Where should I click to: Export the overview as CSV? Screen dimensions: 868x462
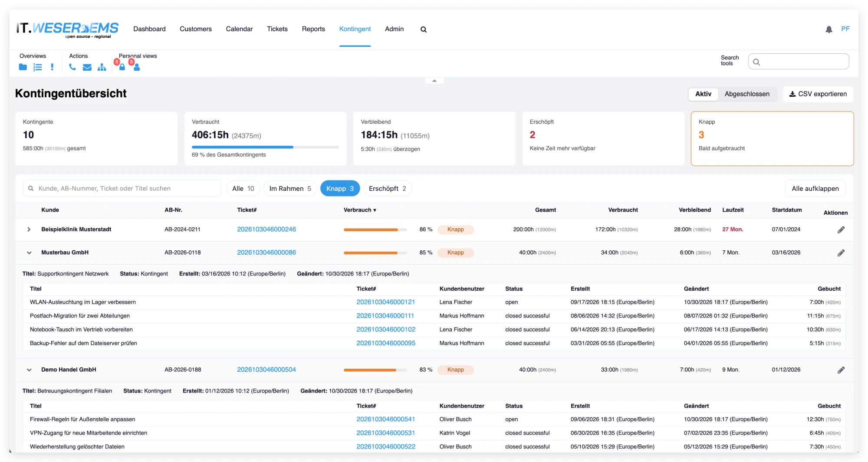pos(818,94)
